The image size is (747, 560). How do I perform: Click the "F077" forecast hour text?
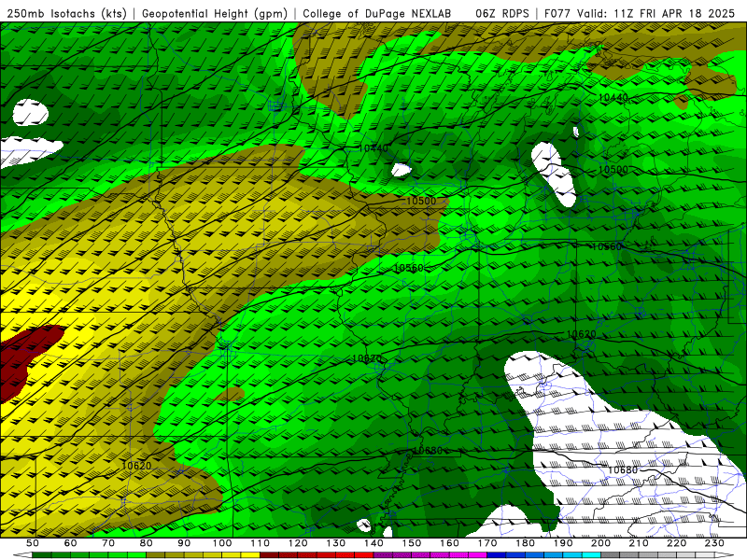557,13
